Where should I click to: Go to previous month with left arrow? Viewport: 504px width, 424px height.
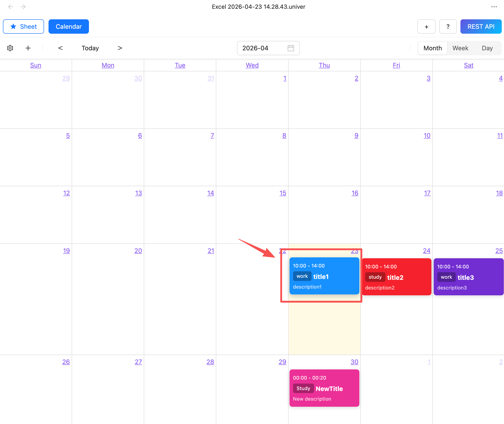pos(60,48)
